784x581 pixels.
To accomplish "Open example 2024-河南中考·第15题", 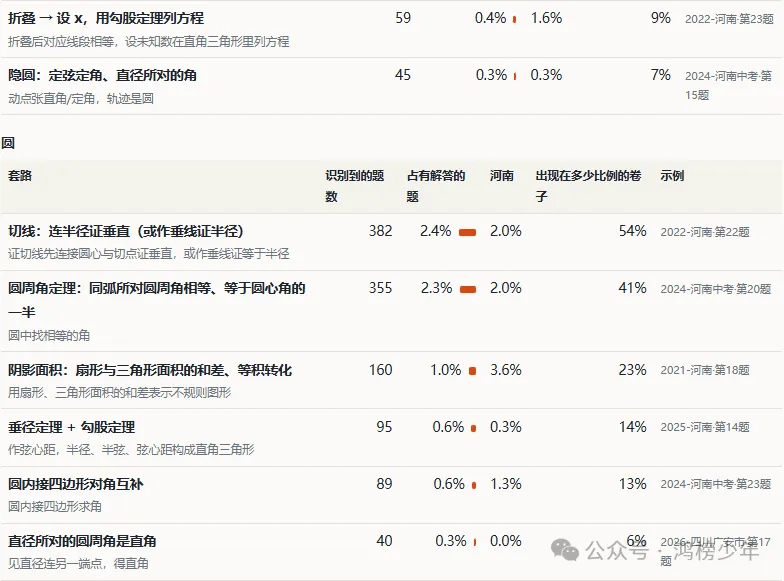I will click(728, 85).
